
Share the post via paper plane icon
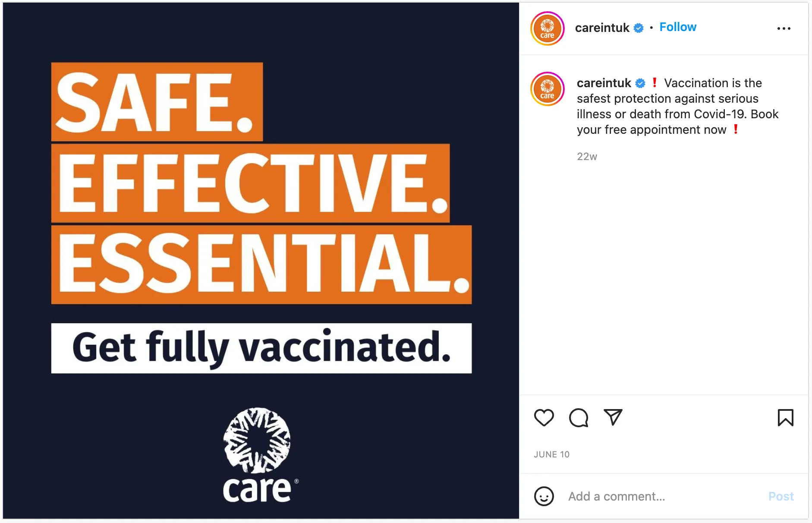pos(613,417)
